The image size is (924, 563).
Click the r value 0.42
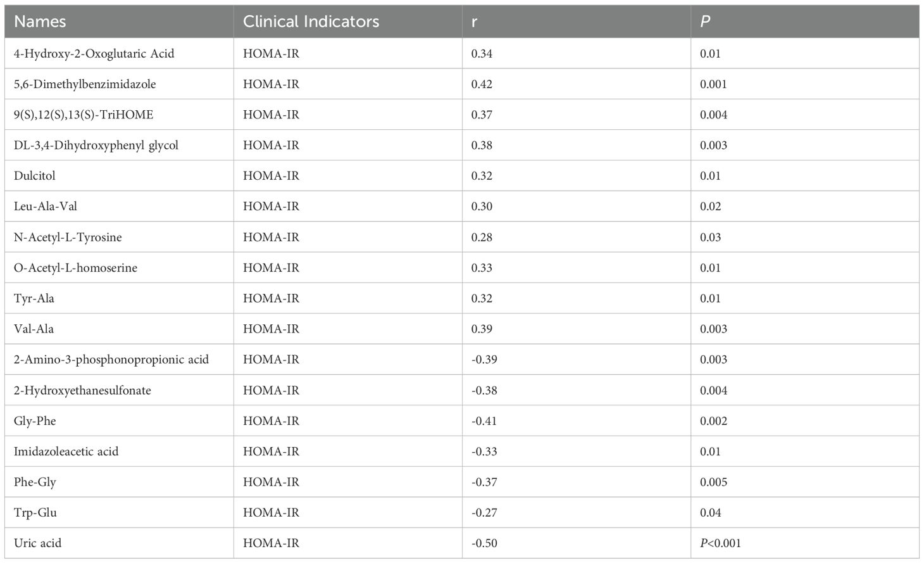482,84
